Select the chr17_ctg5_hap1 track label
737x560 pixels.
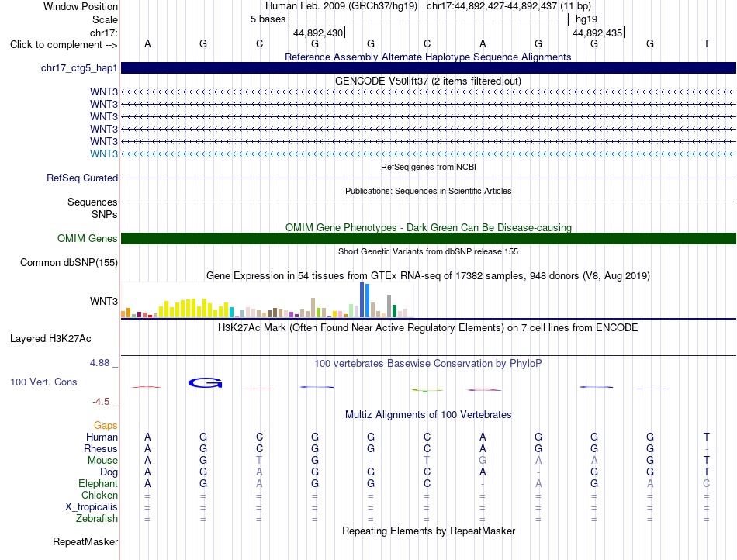click(x=79, y=68)
